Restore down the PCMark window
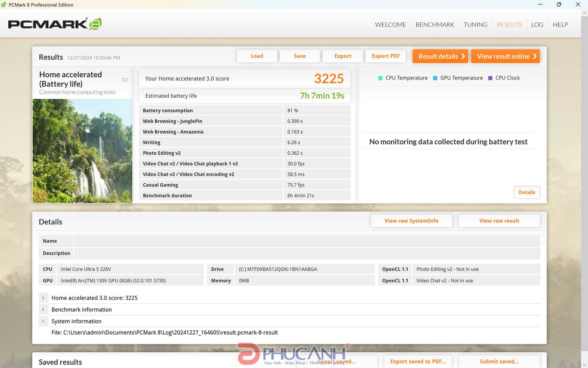 [x=559, y=4]
